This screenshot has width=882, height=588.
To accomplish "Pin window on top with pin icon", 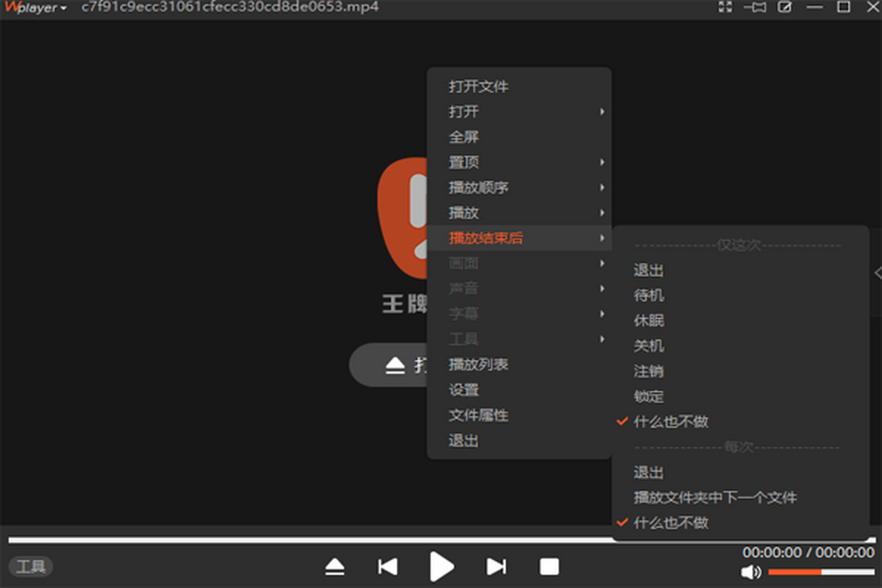I will point(755,7).
